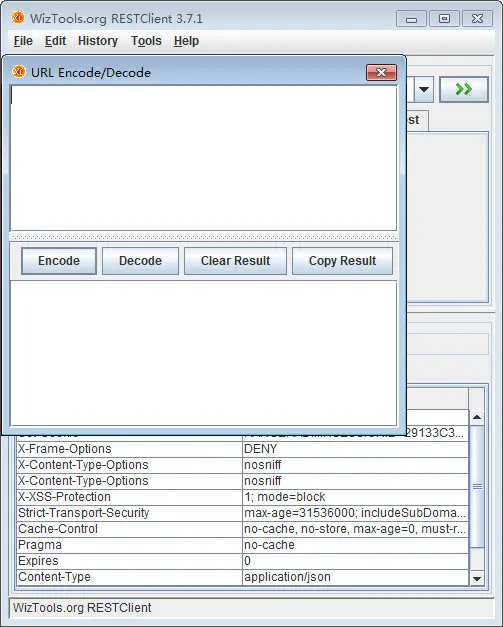Select the X-Frame-Options header cell
The image size is (503, 627).
click(x=129, y=449)
